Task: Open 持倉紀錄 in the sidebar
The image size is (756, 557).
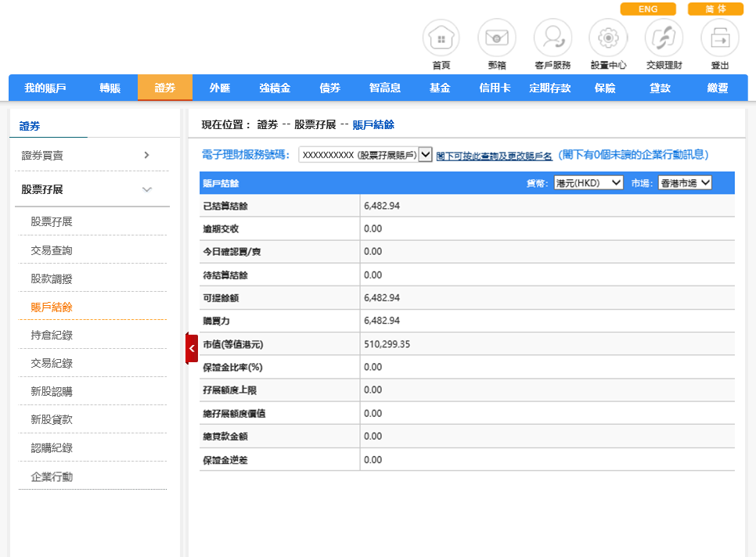Action: pos(52,335)
